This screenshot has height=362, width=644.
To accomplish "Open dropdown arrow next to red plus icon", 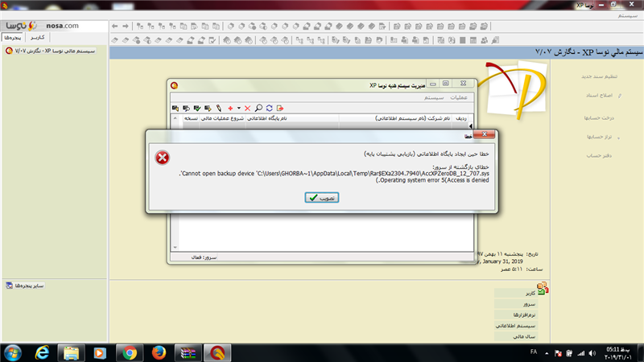I will (x=238, y=108).
